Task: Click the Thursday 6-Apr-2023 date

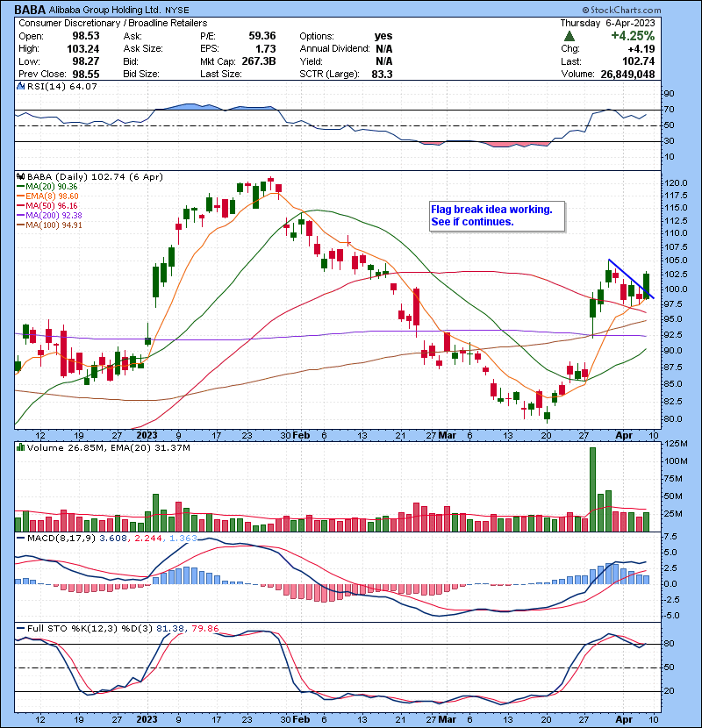Action: pyautogui.click(x=608, y=23)
